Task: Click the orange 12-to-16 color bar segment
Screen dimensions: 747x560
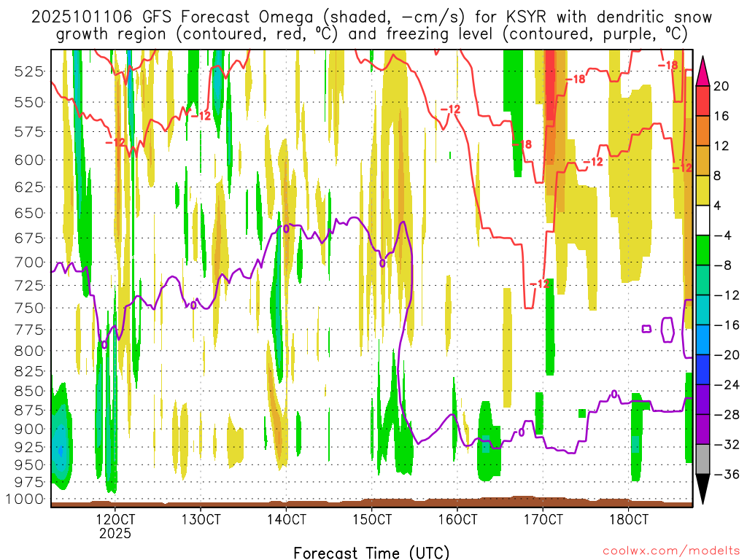Action: point(703,131)
